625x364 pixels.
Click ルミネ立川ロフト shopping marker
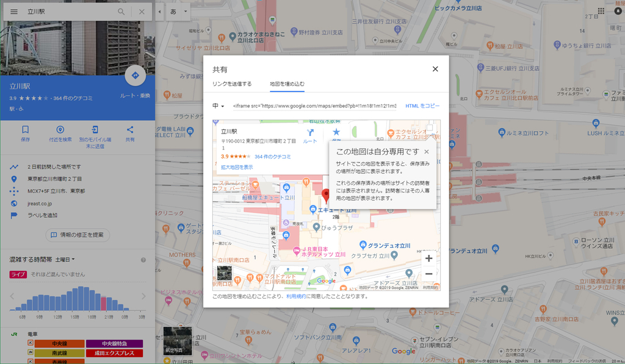[502, 133]
